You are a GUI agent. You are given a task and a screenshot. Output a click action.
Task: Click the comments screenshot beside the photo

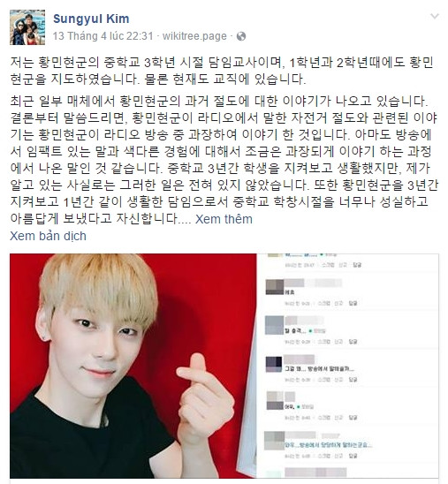click(x=347, y=366)
